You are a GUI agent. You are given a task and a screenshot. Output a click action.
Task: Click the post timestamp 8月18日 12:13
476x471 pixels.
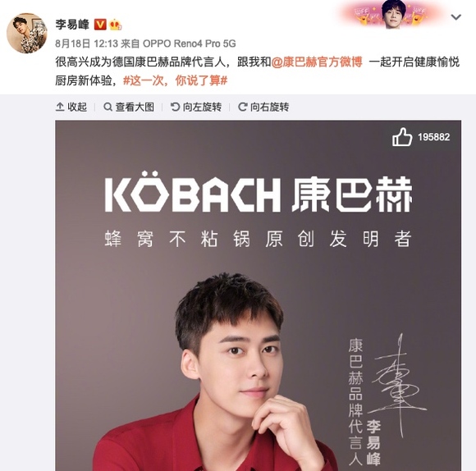point(86,43)
